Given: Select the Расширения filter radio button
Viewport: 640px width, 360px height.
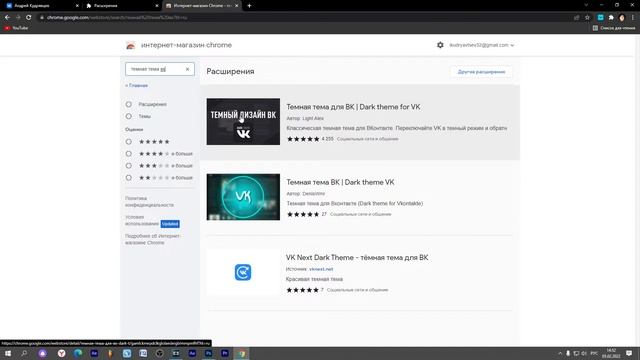Looking at the screenshot, I should click(x=129, y=104).
